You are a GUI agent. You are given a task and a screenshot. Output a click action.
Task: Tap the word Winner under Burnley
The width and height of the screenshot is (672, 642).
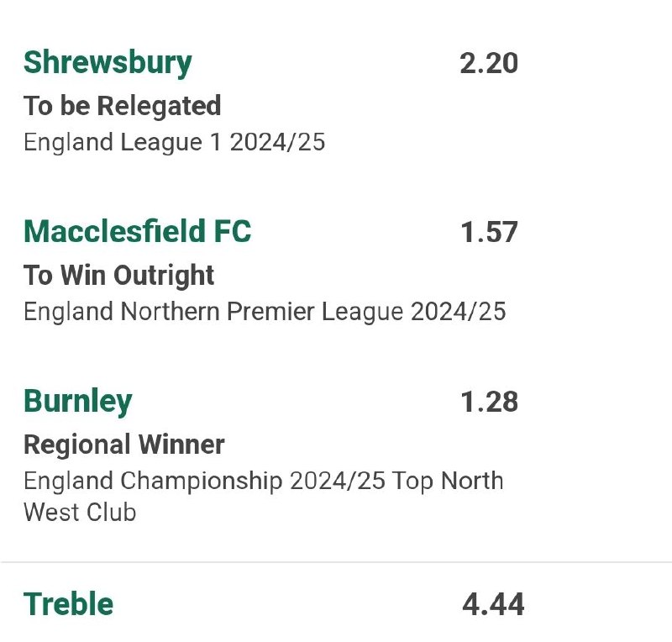pyautogui.click(x=181, y=445)
